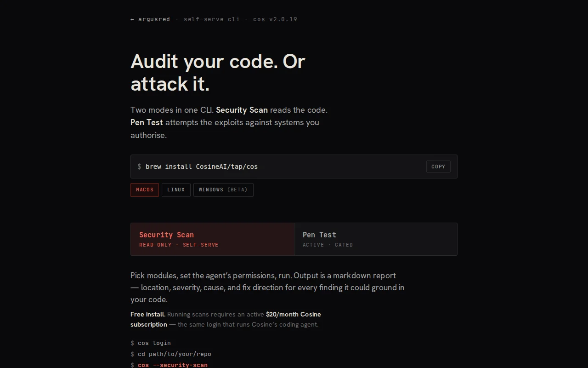The width and height of the screenshot is (588, 368).
Task: Click the 'READ-ONLY · SELF-SERVE' subtitle
Action: coord(179,245)
